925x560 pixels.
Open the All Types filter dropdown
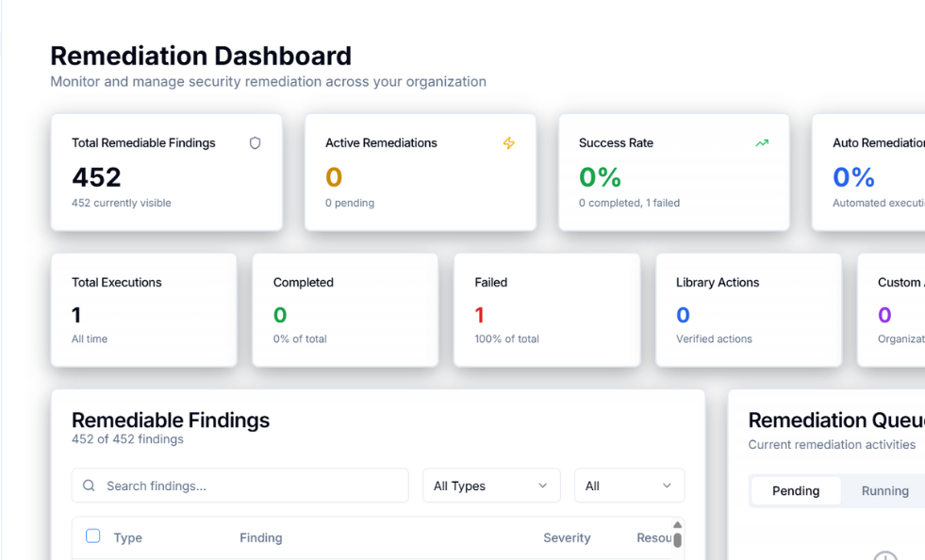490,486
